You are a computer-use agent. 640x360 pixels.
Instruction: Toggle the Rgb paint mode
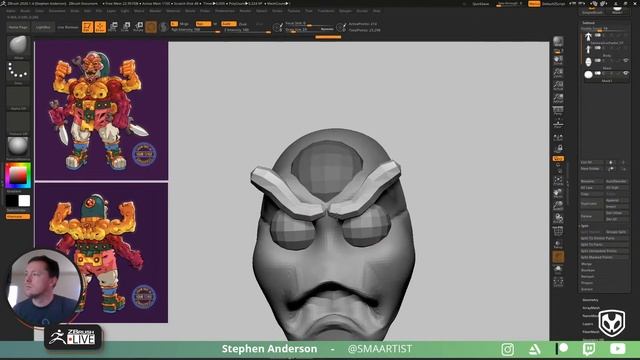coord(203,24)
